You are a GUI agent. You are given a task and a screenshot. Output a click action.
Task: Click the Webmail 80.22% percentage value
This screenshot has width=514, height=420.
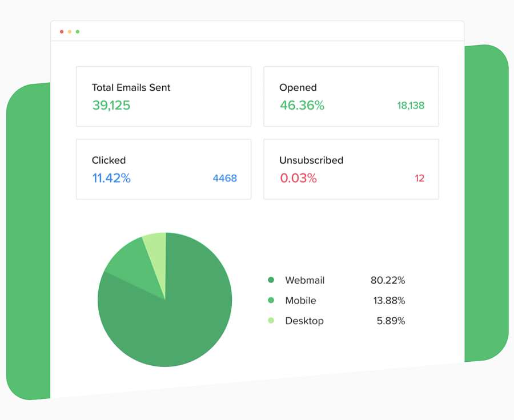tap(387, 280)
